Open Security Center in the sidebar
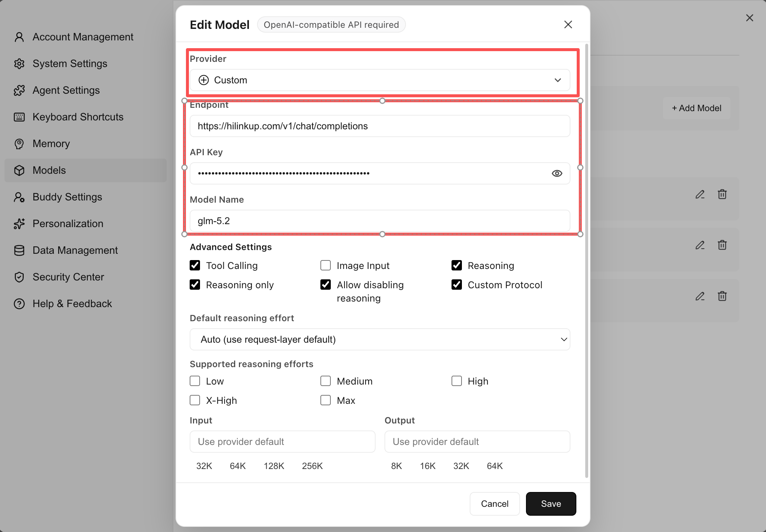This screenshot has width=766, height=532. [x=86, y=277]
